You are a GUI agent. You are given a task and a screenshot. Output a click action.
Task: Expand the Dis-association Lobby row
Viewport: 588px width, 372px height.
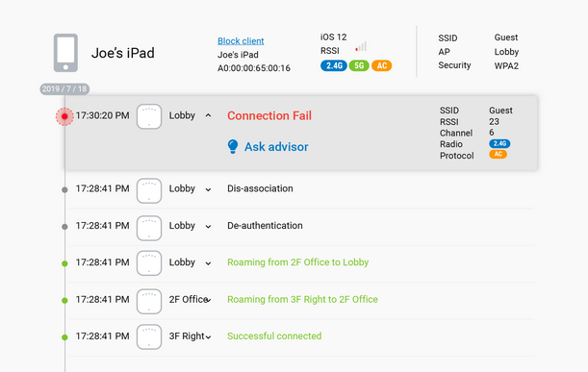coord(208,189)
